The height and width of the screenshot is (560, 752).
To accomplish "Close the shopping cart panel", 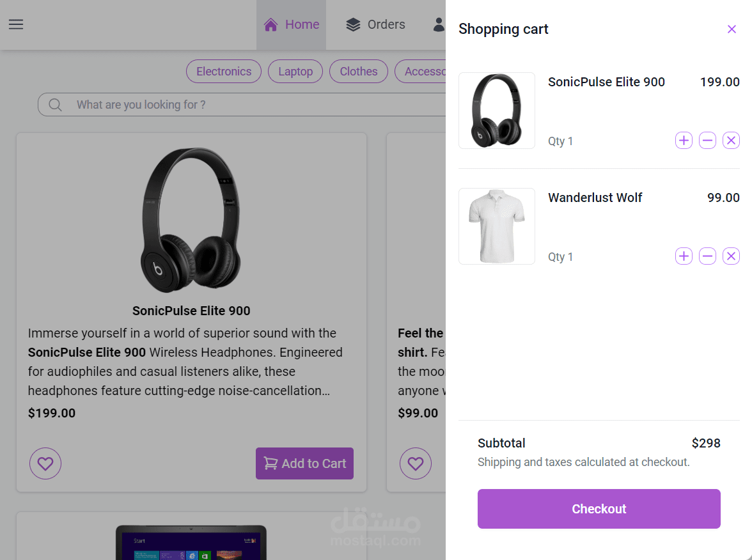I will pyautogui.click(x=732, y=29).
